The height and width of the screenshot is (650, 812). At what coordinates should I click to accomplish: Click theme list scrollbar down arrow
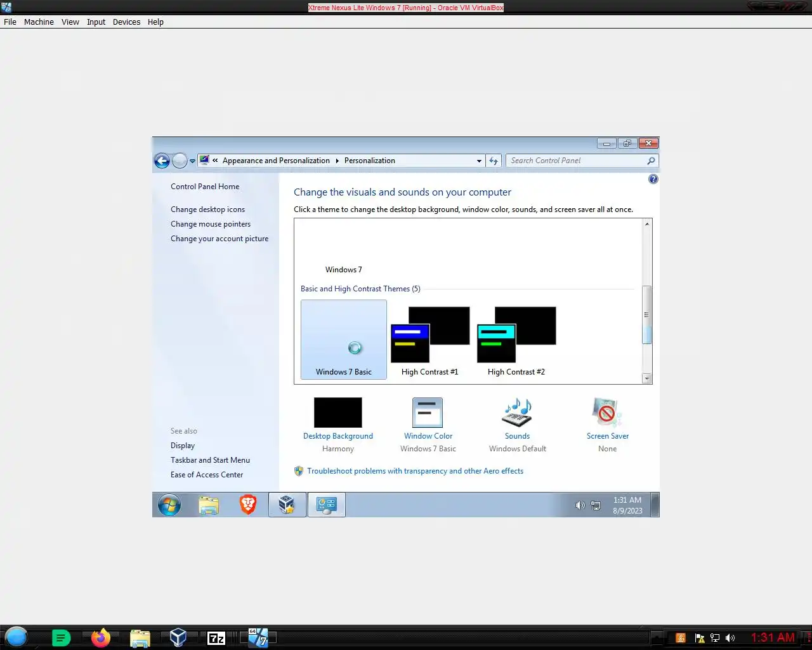647,378
